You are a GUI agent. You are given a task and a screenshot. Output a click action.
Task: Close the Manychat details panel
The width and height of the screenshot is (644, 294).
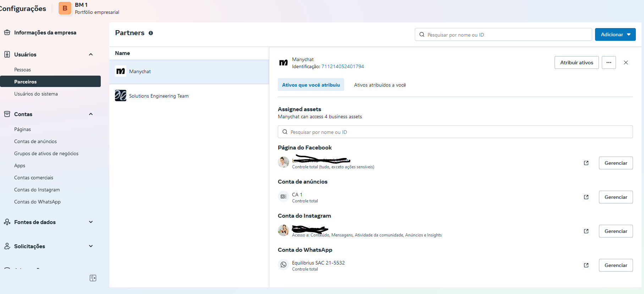(626, 62)
